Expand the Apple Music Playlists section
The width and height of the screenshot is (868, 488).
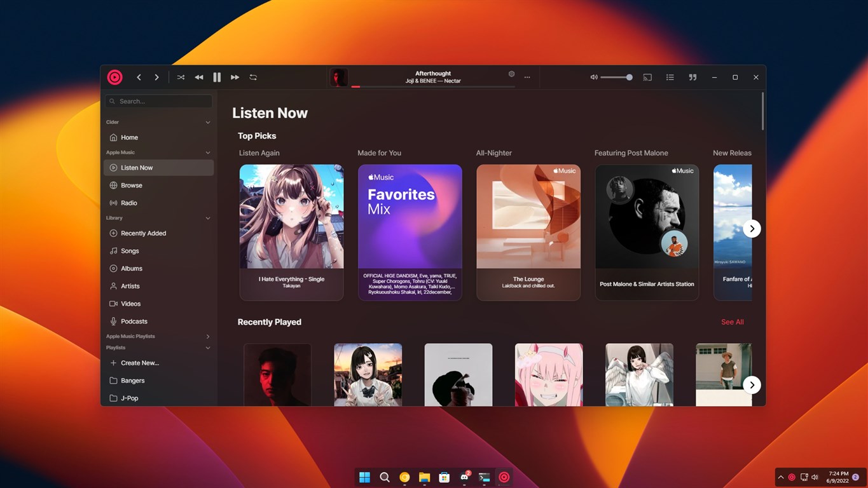tap(207, 336)
